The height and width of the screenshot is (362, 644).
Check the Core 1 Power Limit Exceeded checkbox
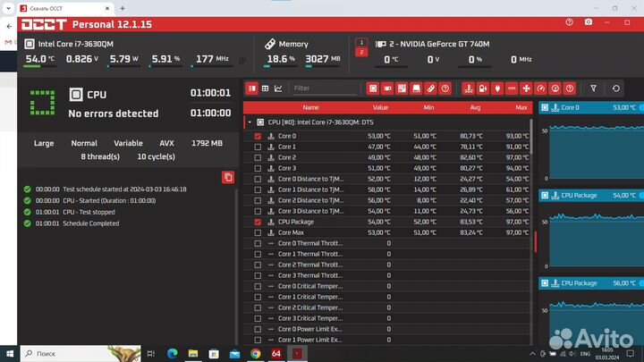click(x=258, y=340)
